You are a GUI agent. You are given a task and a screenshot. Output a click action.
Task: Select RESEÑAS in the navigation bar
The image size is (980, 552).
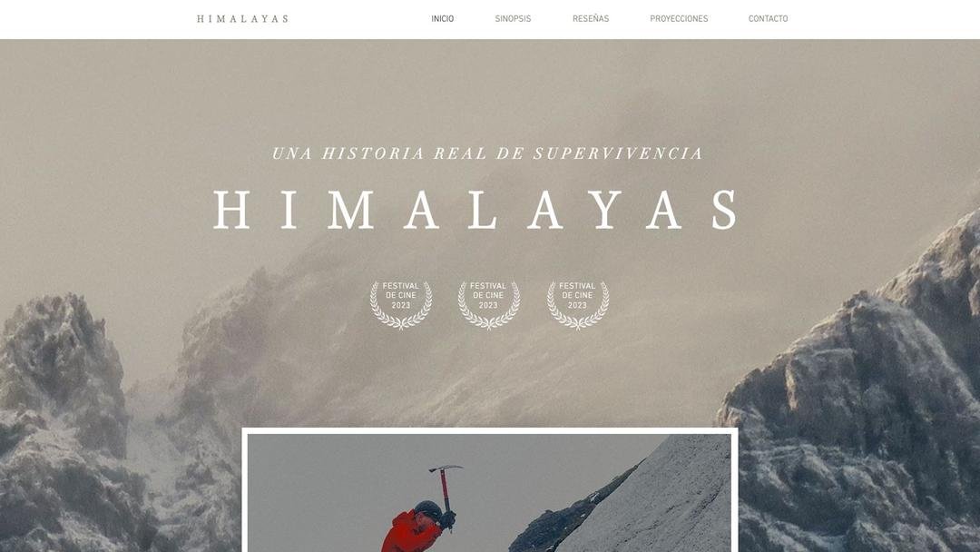click(x=591, y=19)
